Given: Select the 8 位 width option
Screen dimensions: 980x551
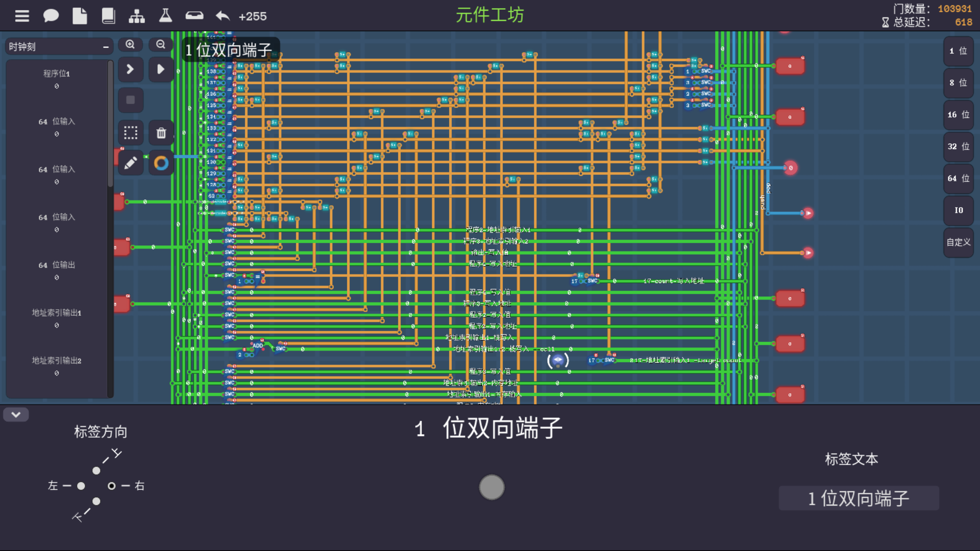Looking at the screenshot, I should pyautogui.click(x=958, y=83).
